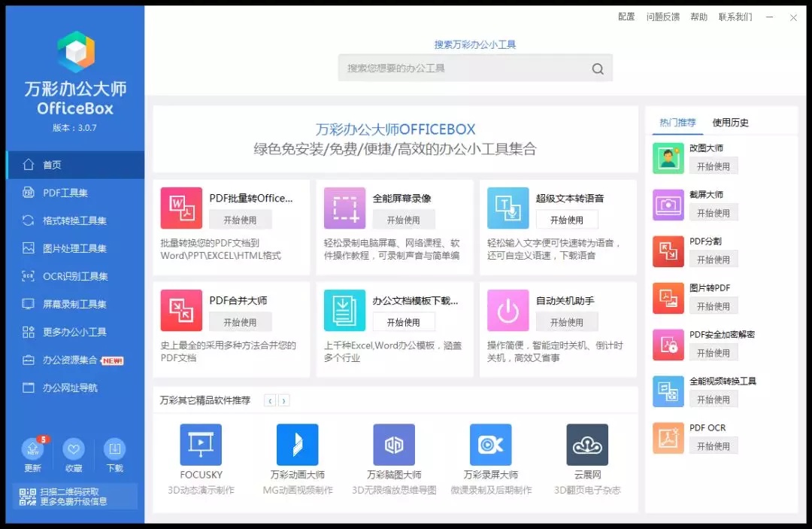Open the 收藏 favorites heart icon
Viewport: 812px width, 529px height.
pyautogui.click(x=73, y=449)
